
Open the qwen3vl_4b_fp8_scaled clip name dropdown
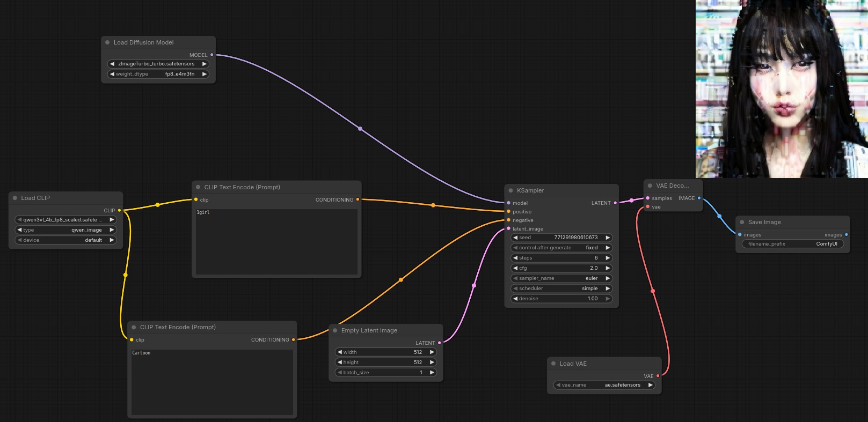pyautogui.click(x=65, y=220)
